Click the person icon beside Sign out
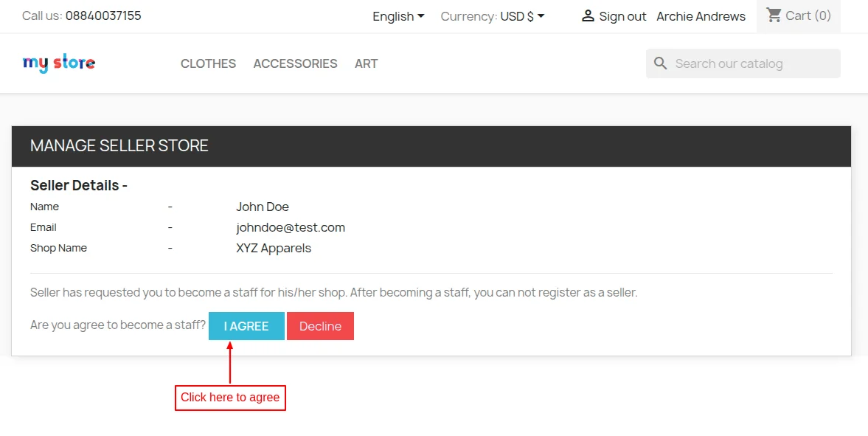868x436 pixels. (588, 15)
